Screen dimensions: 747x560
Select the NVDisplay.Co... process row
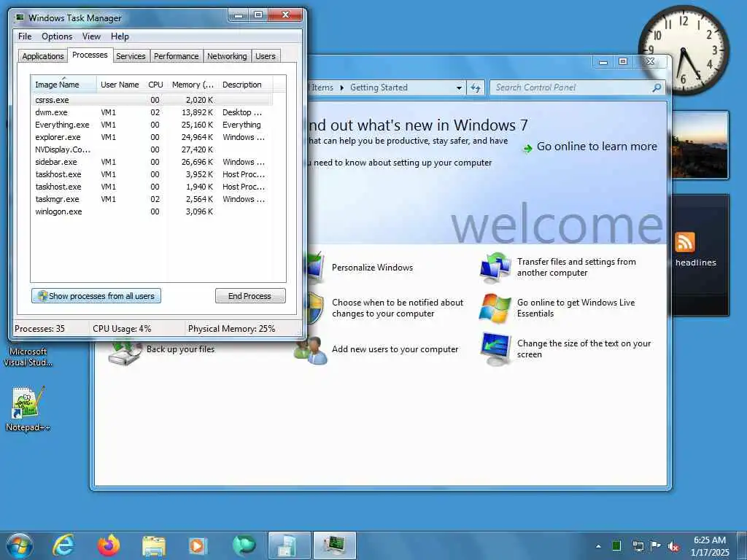coord(152,149)
